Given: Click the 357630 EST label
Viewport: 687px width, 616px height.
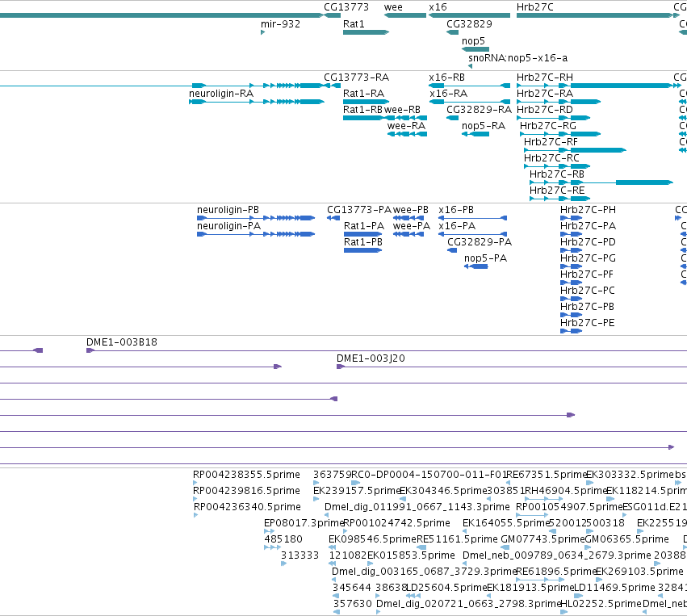Looking at the screenshot, I should pos(352,604).
